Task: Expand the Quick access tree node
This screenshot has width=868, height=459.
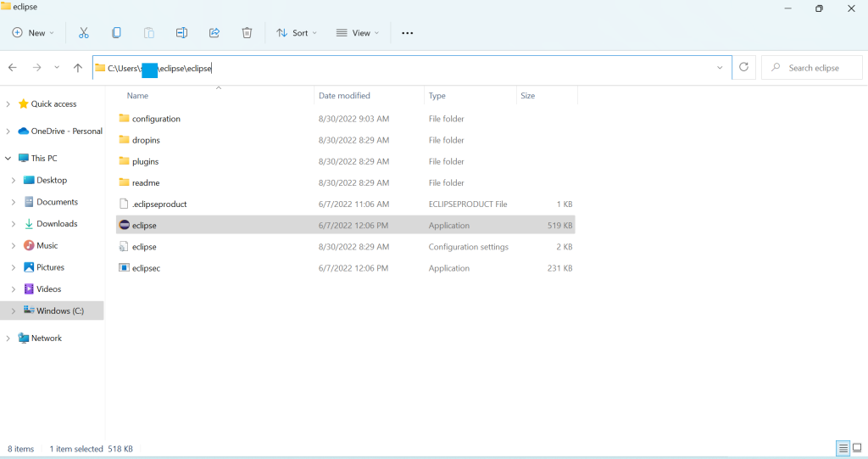Action: pos(8,104)
